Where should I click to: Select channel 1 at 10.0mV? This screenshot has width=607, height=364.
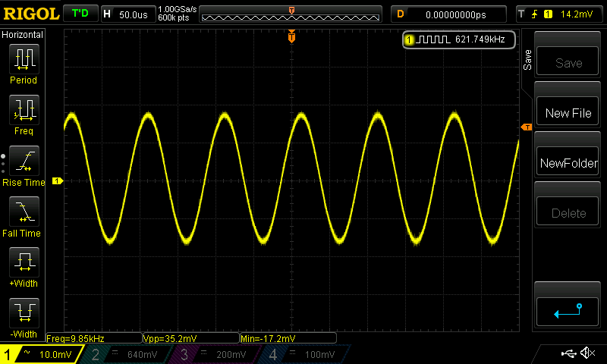[42, 354]
